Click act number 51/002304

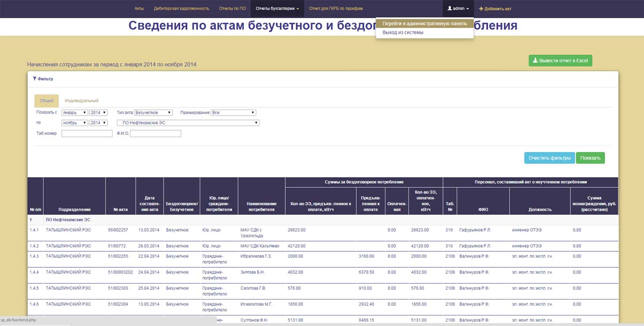118,304
